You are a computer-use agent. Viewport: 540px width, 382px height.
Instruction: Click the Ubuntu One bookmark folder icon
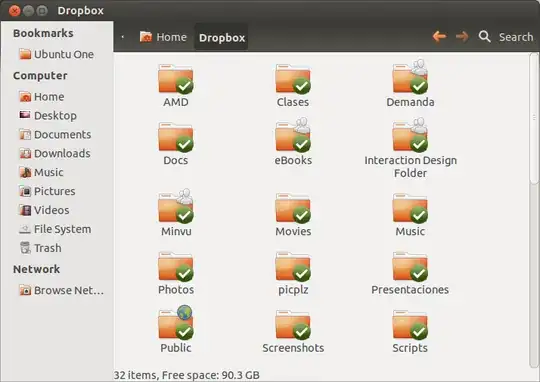coord(25,54)
